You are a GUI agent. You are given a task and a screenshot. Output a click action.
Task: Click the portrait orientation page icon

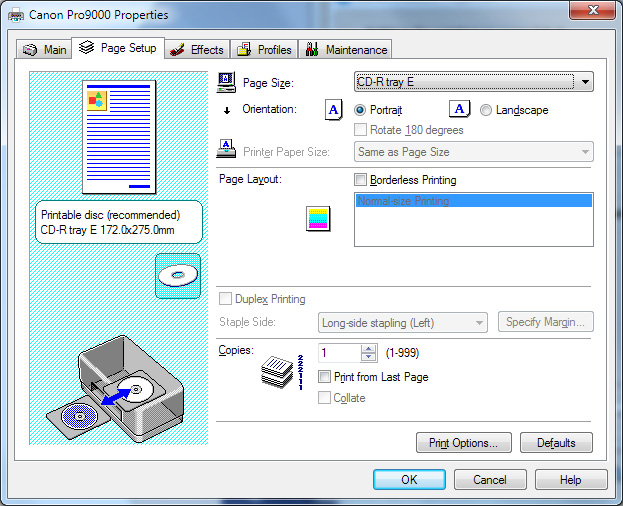point(334,110)
